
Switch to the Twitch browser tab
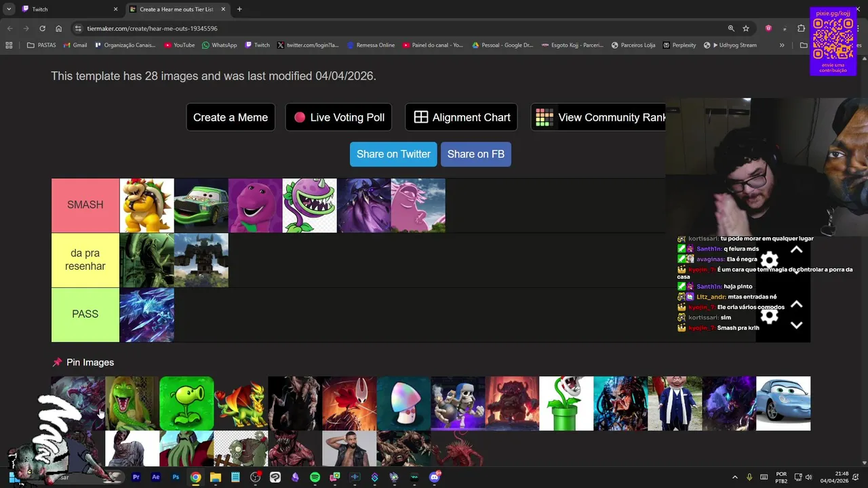pyautogui.click(x=68, y=9)
